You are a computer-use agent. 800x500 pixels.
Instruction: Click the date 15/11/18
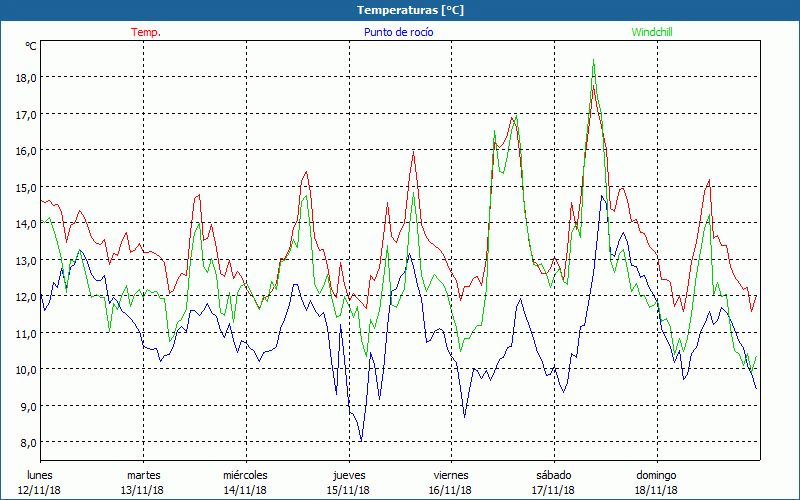[x=348, y=490]
